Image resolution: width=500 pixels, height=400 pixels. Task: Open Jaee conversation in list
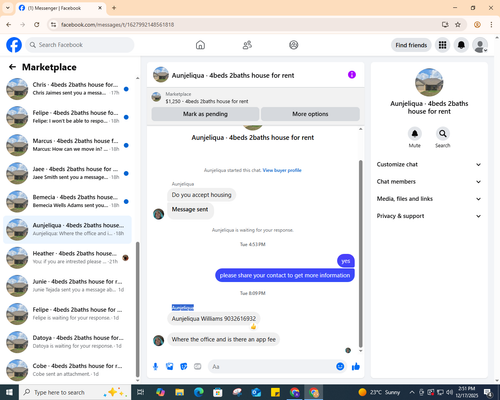coord(68,173)
